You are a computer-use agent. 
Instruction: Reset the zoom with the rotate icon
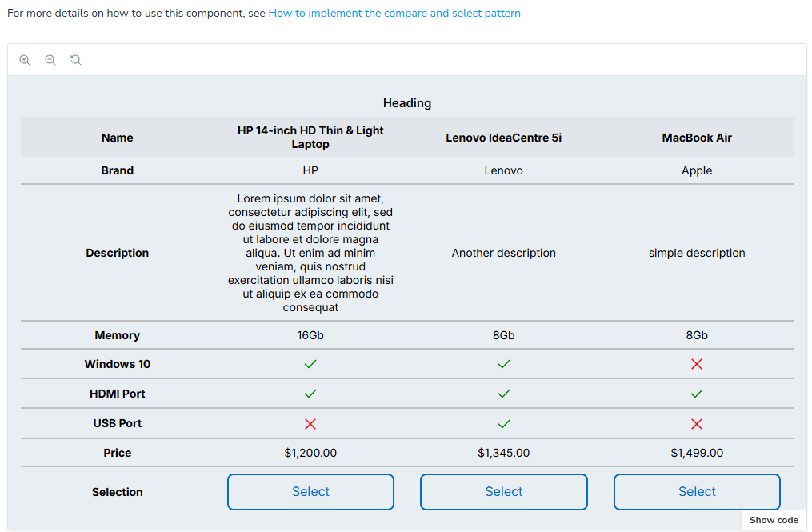[x=76, y=59]
